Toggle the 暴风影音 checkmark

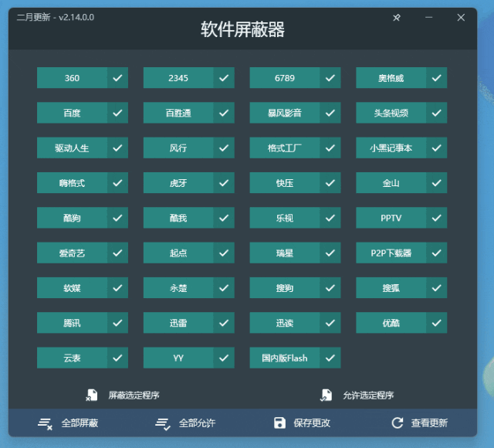330,113
